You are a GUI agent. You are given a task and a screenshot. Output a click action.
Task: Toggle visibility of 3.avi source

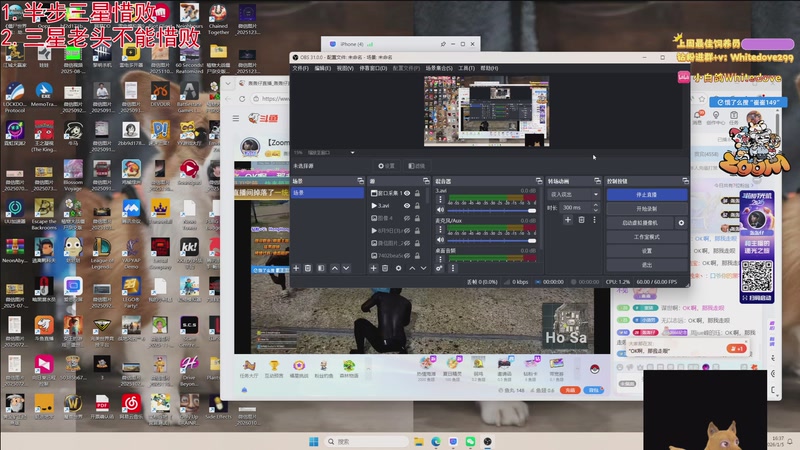tap(407, 206)
